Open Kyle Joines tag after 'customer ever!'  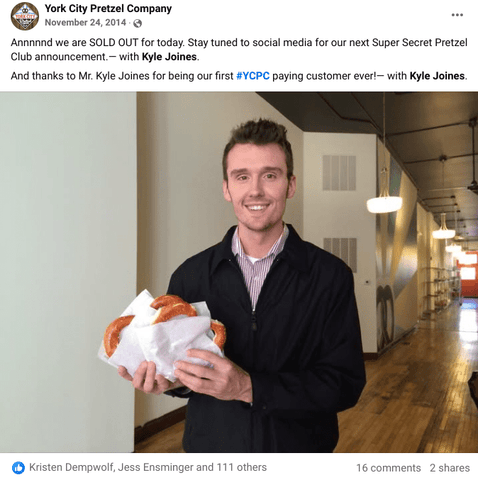coord(437,76)
